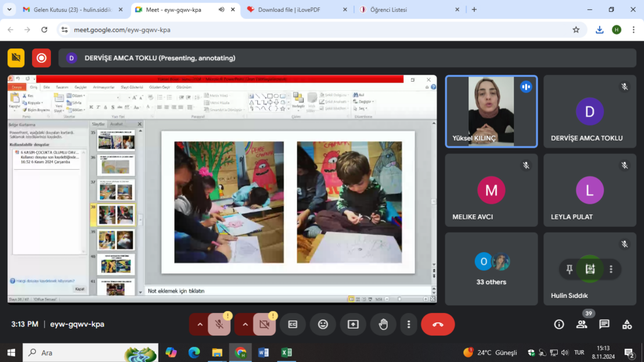Click the red recording indicator button
Image resolution: width=644 pixels, height=362 pixels.
42,58
